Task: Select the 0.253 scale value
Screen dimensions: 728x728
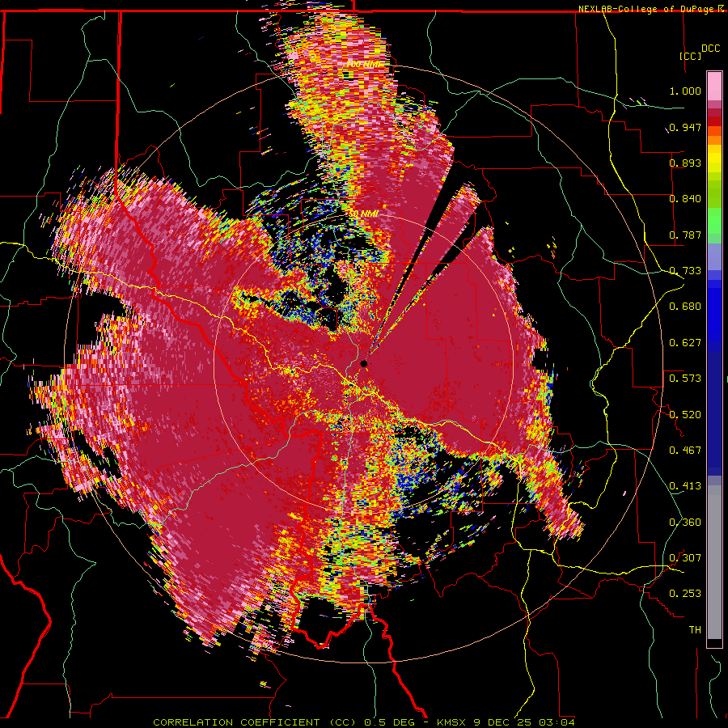Action: point(685,594)
